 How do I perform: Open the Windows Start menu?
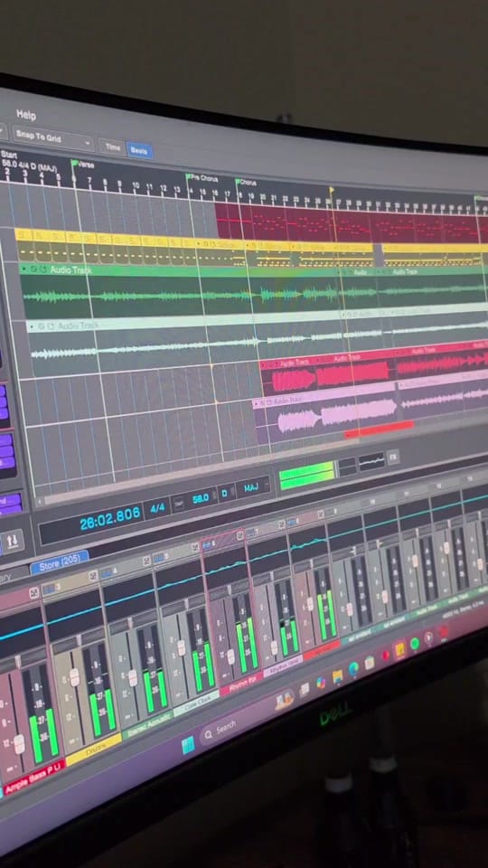pos(188,746)
